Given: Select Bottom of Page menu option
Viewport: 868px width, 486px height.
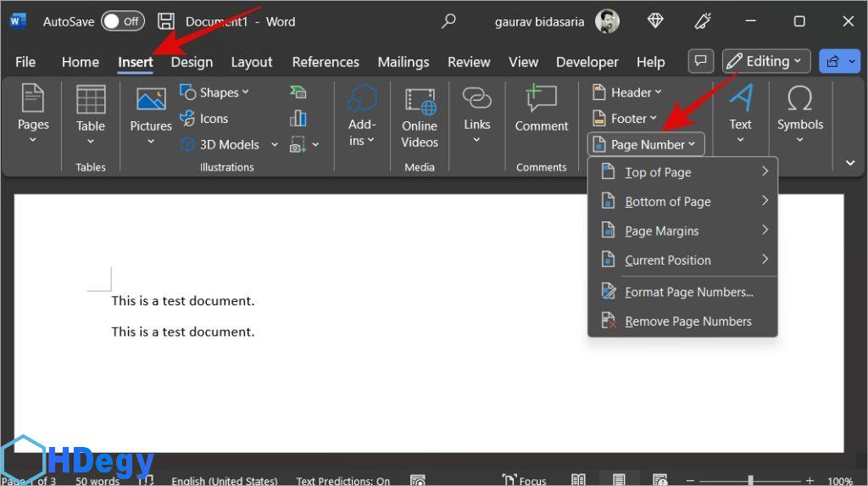Looking at the screenshot, I should pyautogui.click(x=668, y=202).
